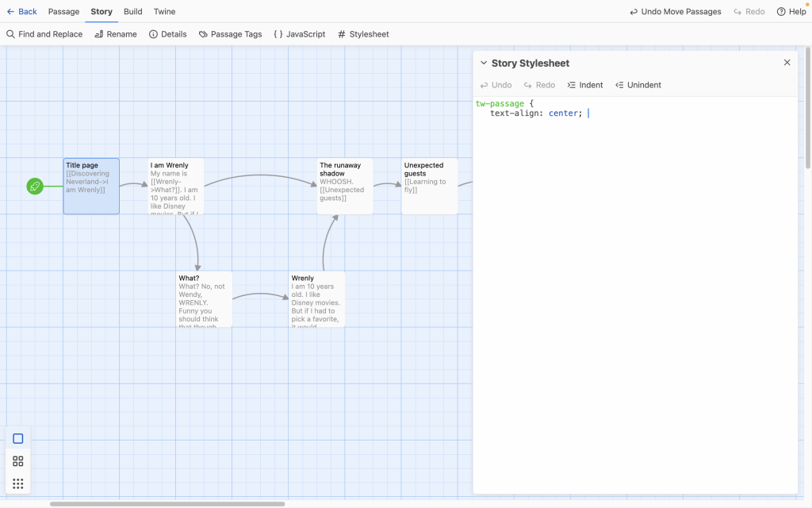The width and height of the screenshot is (812, 508).
Task: Switch to the Build tab
Action: coord(133,12)
